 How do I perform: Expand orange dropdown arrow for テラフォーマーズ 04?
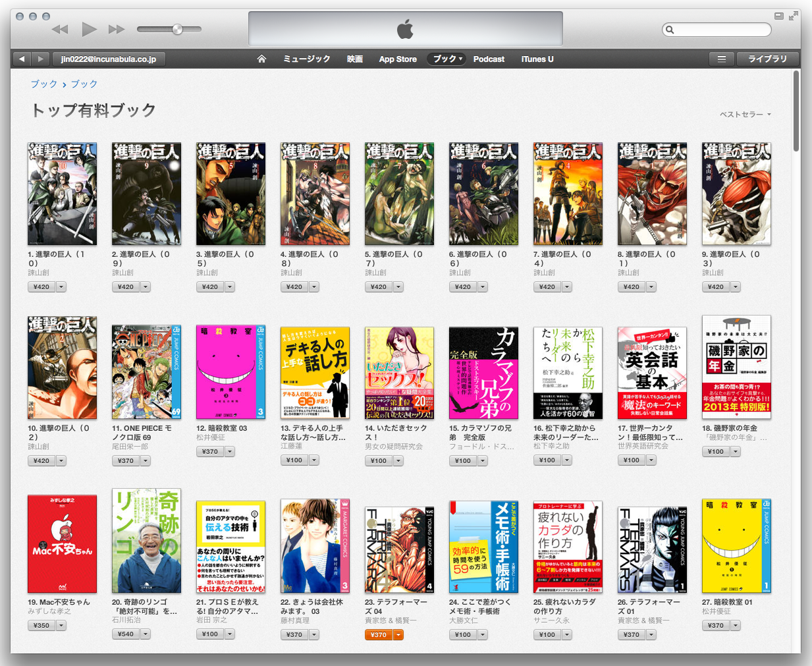pyautogui.click(x=398, y=635)
